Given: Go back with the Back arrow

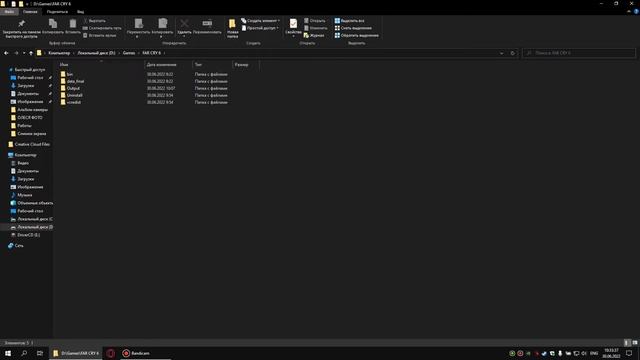Looking at the screenshot, I should (x=6, y=53).
